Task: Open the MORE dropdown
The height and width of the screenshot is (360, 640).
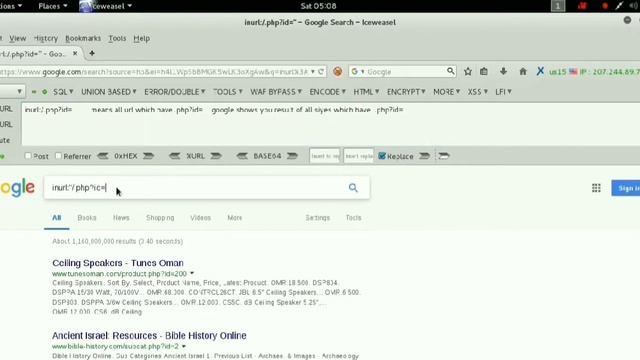Action: tap(447, 92)
